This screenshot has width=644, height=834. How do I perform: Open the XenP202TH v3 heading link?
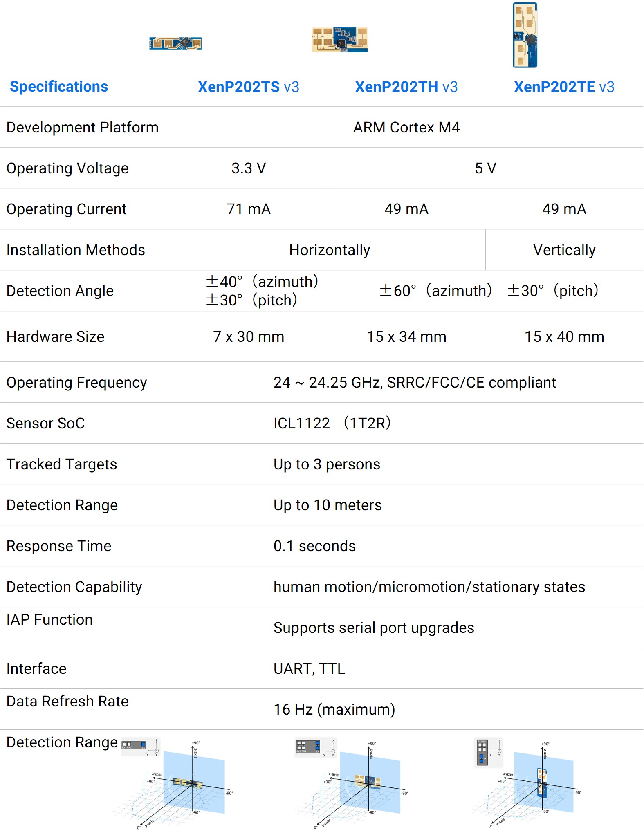click(x=406, y=87)
